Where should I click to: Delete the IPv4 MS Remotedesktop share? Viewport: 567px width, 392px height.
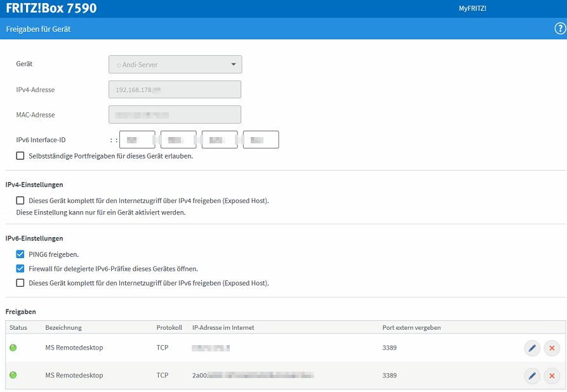(552, 348)
